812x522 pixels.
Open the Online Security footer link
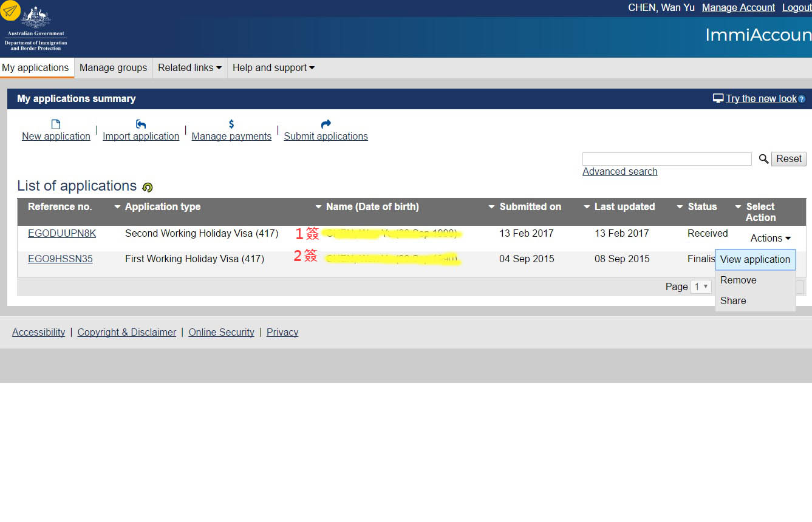coord(221,332)
